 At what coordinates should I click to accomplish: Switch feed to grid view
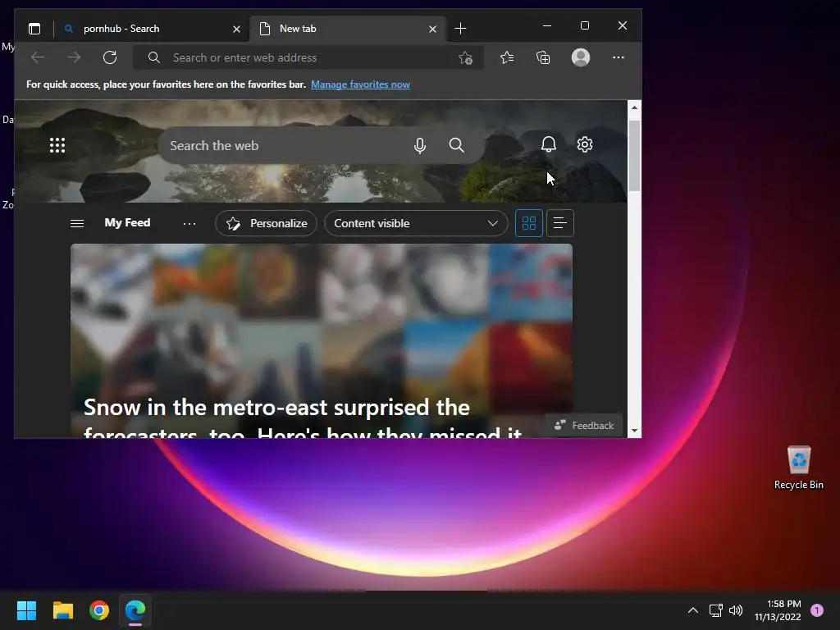[x=529, y=223]
